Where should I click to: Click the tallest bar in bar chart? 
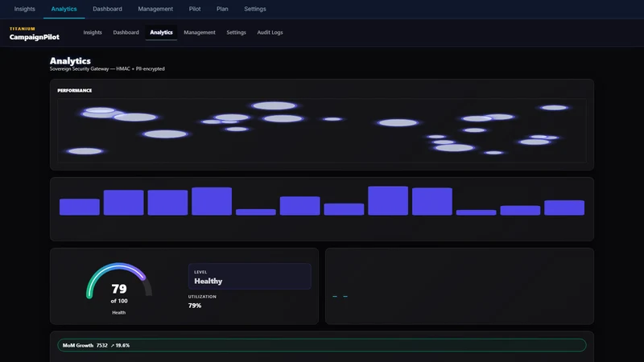pyautogui.click(x=388, y=200)
